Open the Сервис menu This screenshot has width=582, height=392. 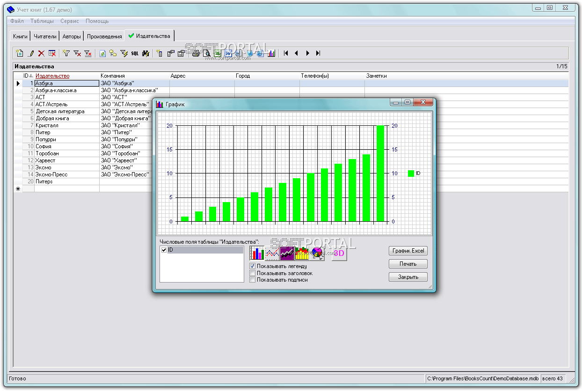pyautogui.click(x=70, y=21)
